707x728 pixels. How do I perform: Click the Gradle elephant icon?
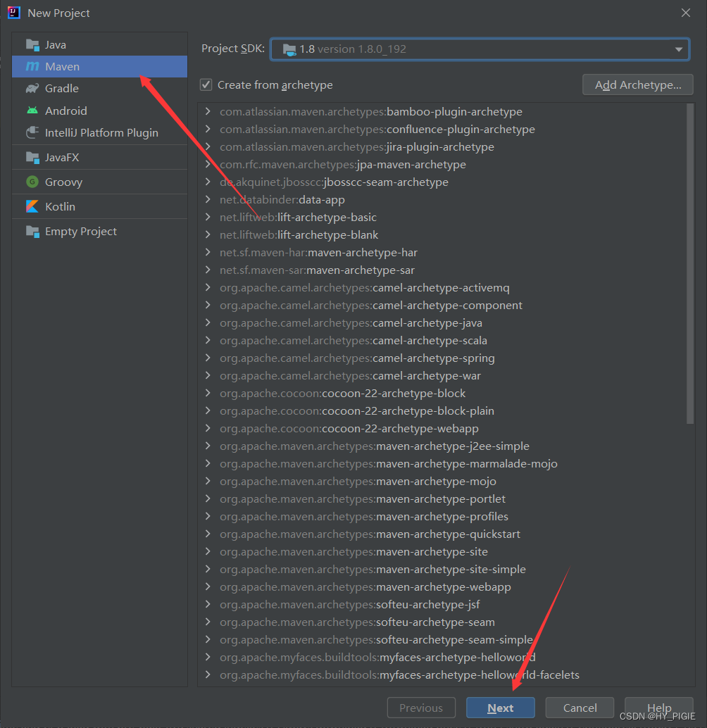[33, 88]
